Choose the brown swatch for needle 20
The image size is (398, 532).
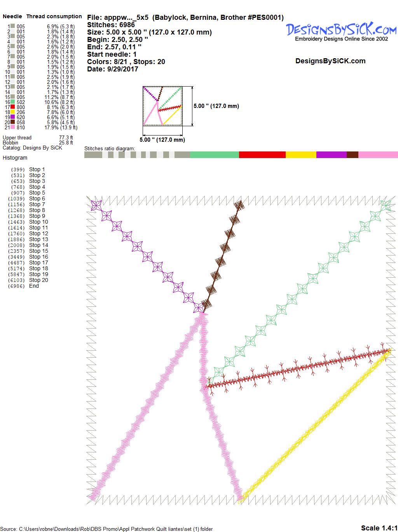pos(13,122)
